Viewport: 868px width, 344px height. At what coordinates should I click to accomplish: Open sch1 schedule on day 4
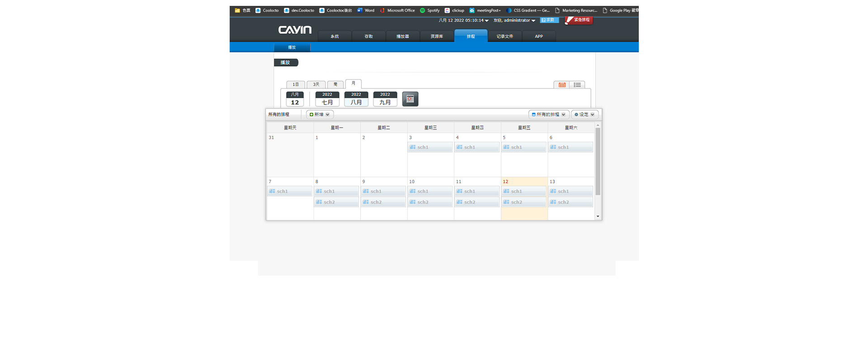[x=477, y=147]
